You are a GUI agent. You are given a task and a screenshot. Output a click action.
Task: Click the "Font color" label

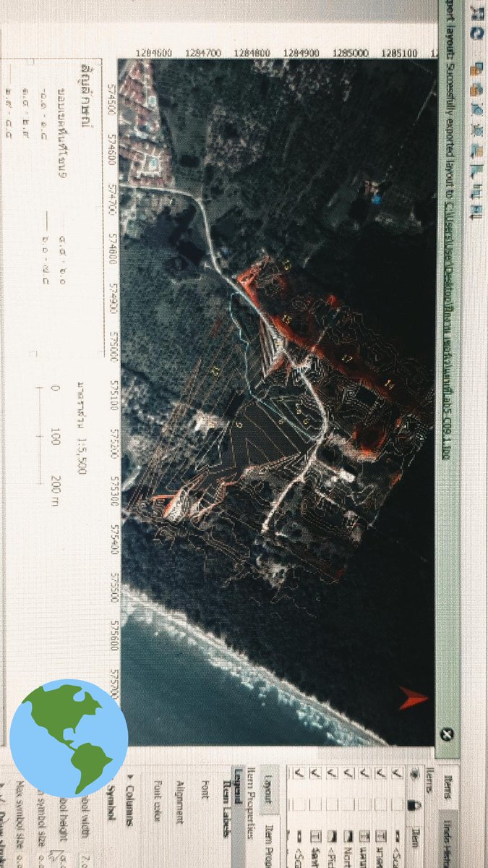click(x=157, y=801)
